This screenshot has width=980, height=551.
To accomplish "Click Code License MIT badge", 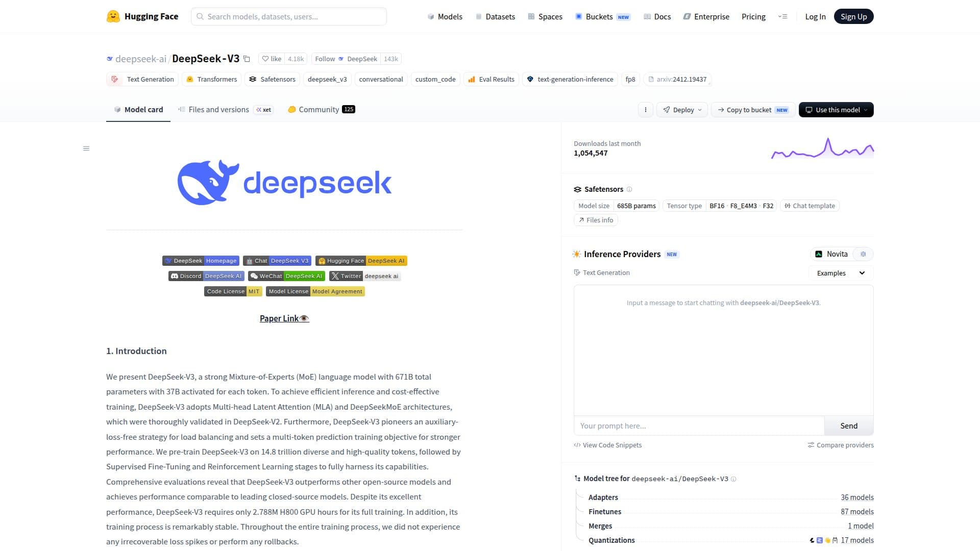I will pos(233,291).
